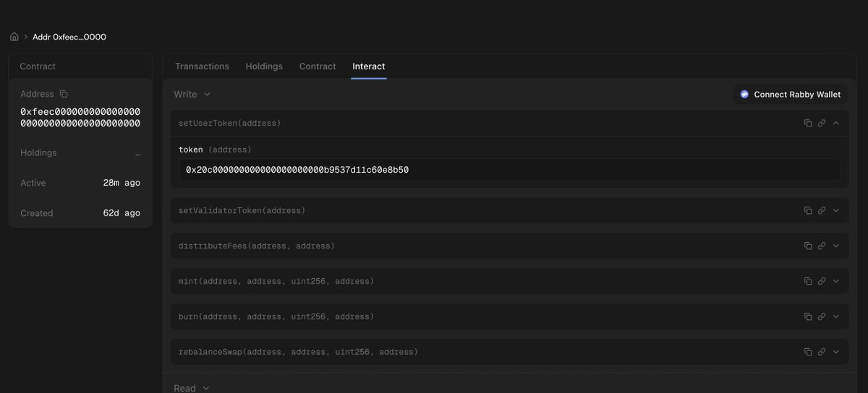Copy link to setUserToken function

822,124
